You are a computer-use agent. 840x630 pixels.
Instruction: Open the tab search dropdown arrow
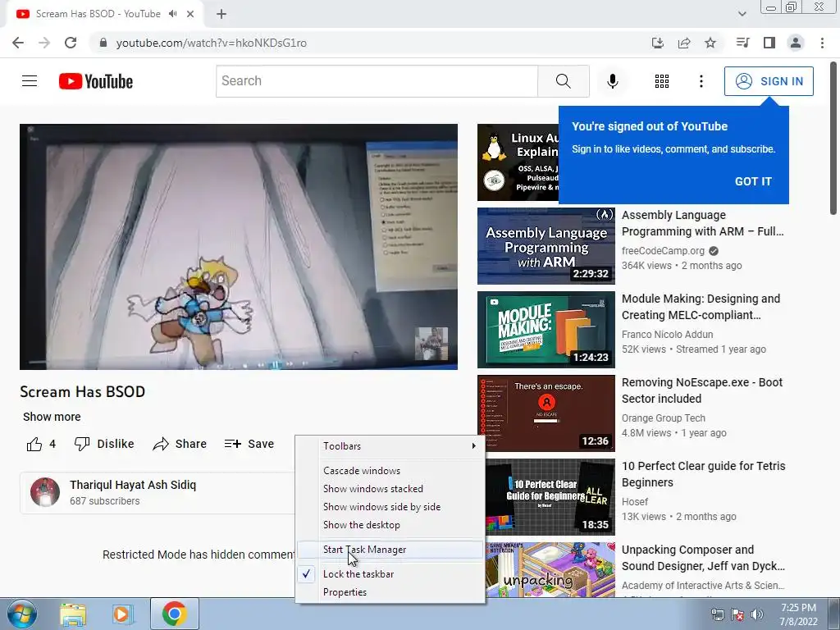[742, 14]
